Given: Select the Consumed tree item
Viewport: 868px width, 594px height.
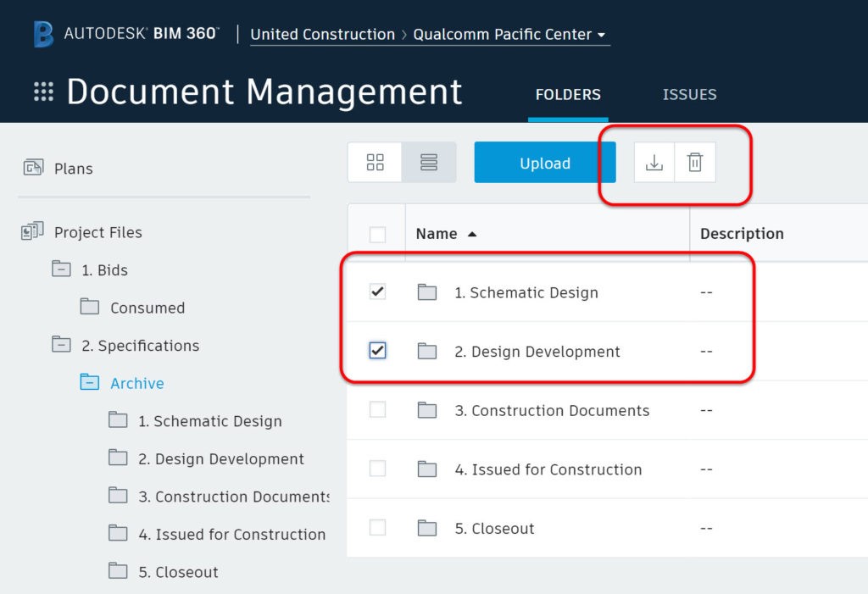Looking at the screenshot, I should [x=147, y=308].
